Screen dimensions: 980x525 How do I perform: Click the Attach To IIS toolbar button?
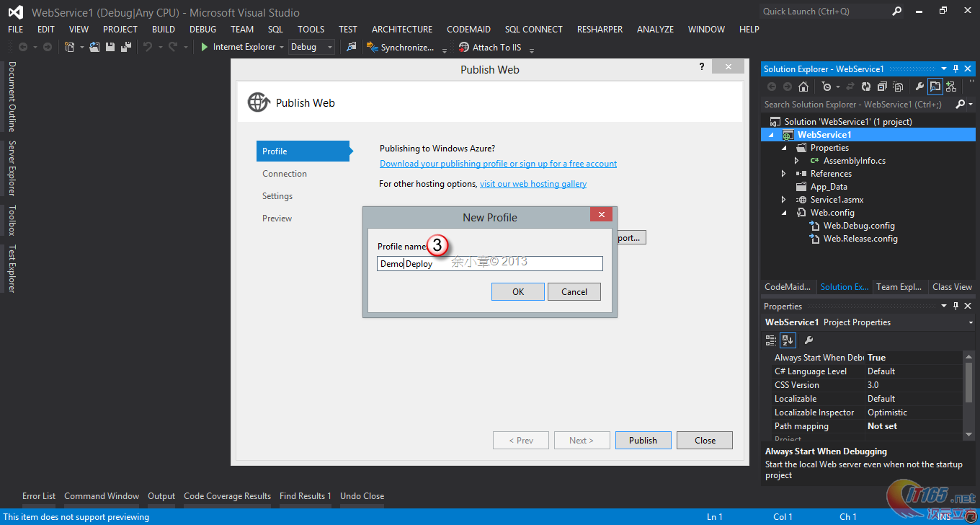coord(490,47)
